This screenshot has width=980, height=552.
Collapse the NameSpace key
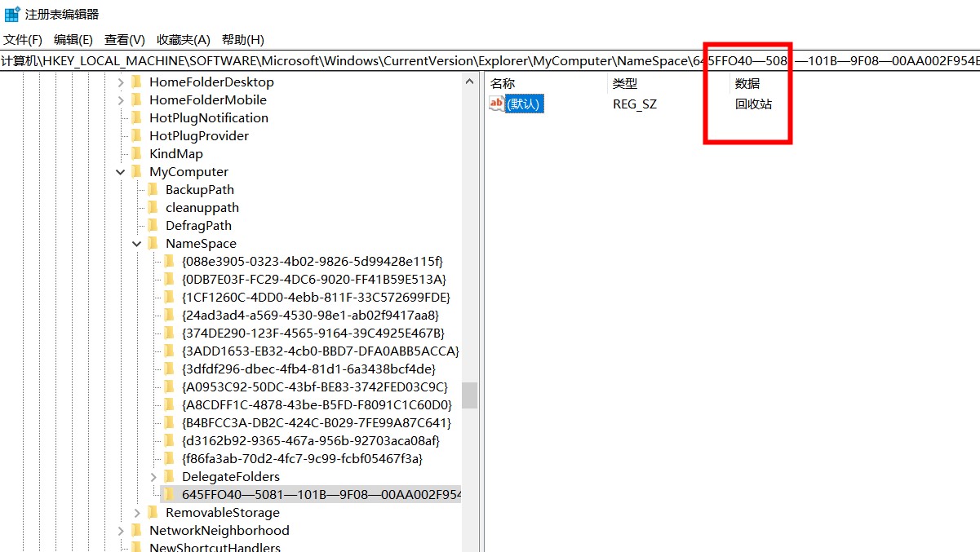tap(137, 243)
